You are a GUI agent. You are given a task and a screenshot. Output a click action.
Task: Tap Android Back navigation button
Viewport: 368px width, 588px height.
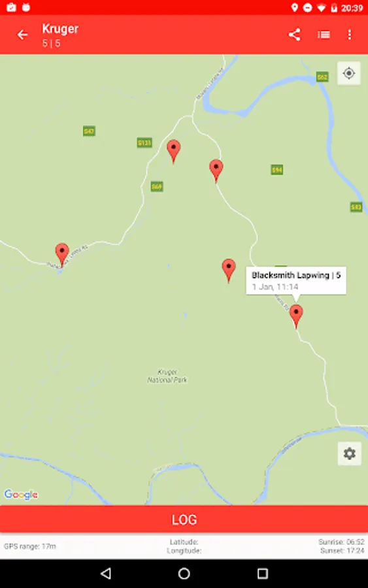pyautogui.click(x=106, y=574)
